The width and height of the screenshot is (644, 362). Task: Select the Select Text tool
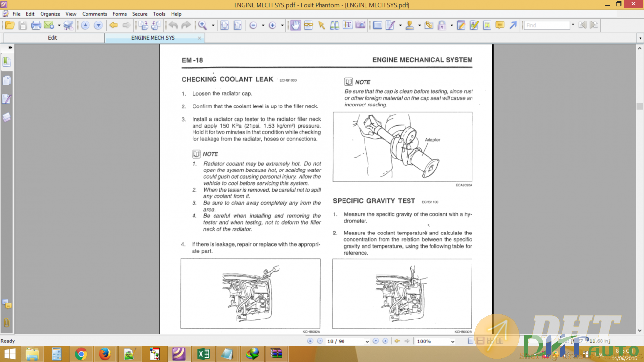(x=347, y=25)
